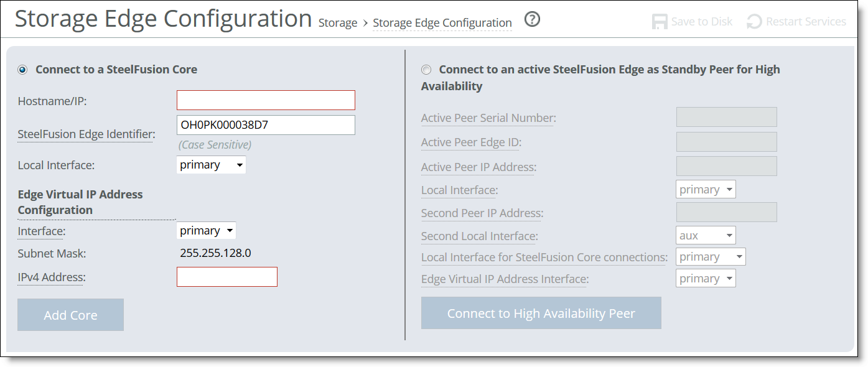Click the Add Core button
Image resolution: width=868 pixels, height=367 pixels.
click(70, 315)
